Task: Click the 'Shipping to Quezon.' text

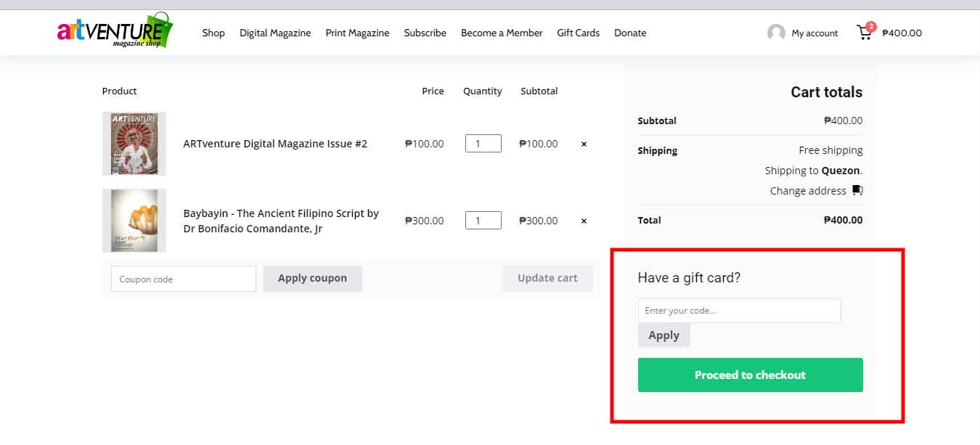Action: (814, 171)
